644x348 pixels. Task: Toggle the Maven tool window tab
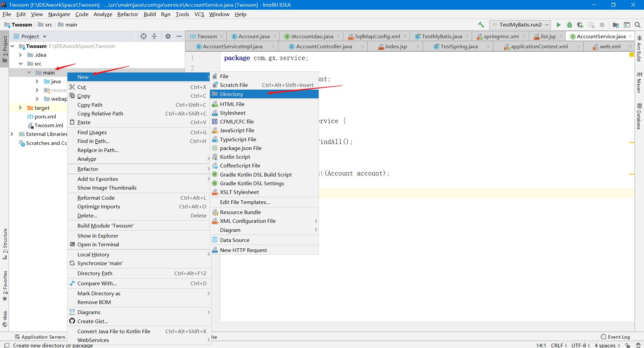click(639, 83)
